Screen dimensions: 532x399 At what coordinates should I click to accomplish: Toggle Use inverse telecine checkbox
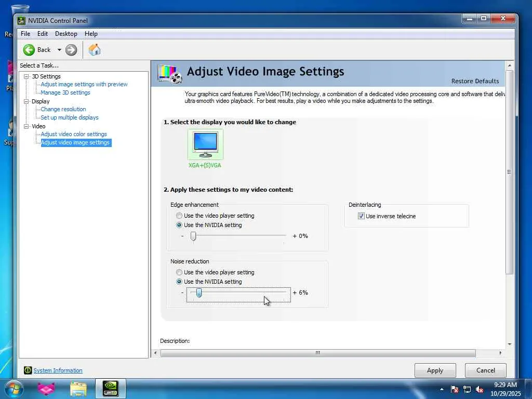[361, 216]
